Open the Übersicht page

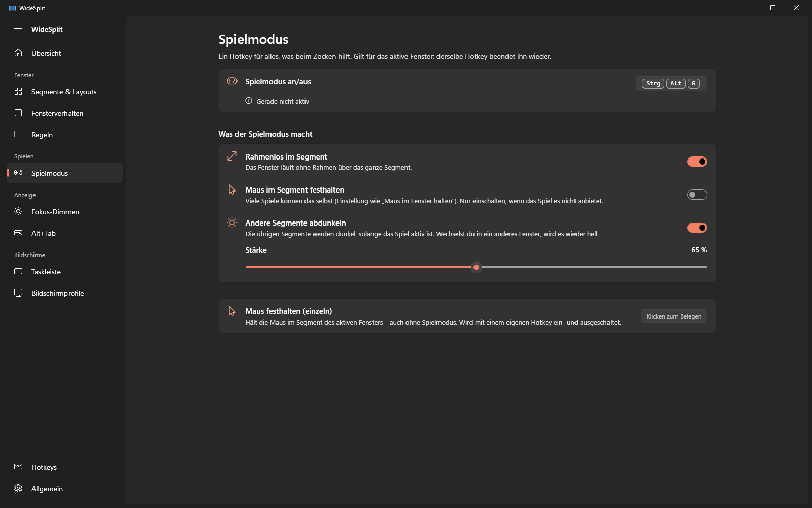click(x=65, y=53)
